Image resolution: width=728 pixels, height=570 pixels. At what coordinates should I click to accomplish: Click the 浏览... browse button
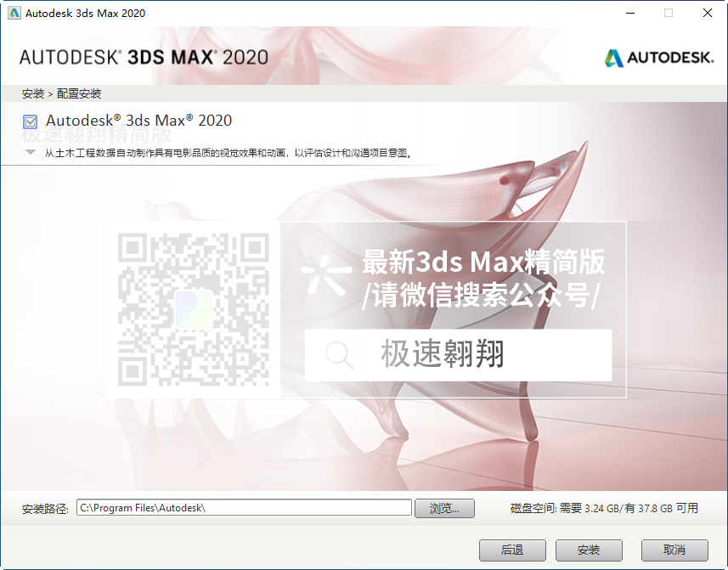coord(444,508)
